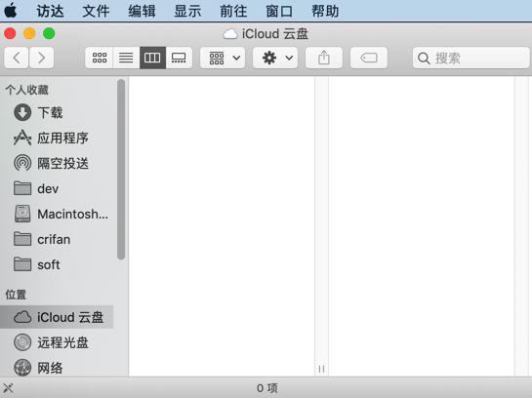Open the 文件 menu
The image size is (532, 398).
pyautogui.click(x=96, y=11)
